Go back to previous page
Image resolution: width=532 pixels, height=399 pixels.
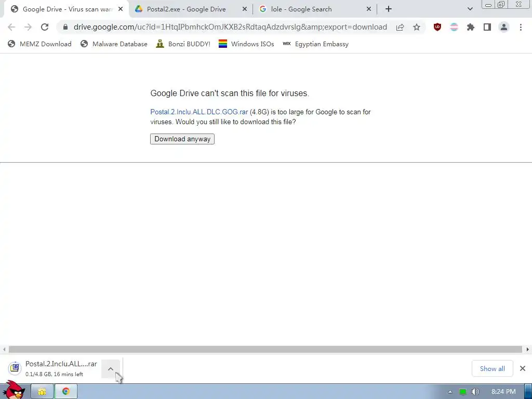pos(11,27)
